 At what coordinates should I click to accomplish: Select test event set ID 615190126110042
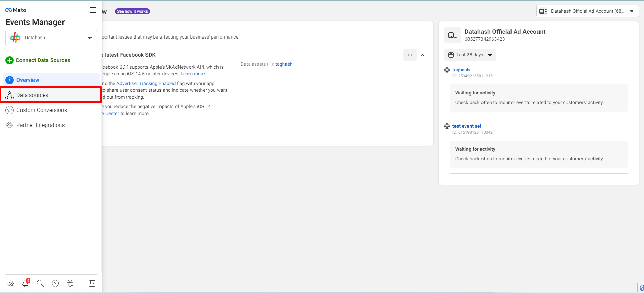click(x=472, y=132)
